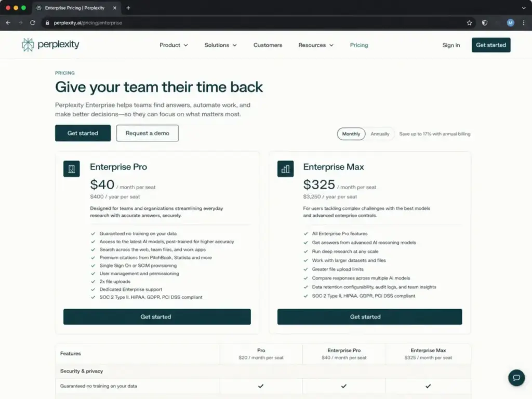Click the Enterprise Max bar chart icon
Screen dimensions: 532x399
point(285,169)
